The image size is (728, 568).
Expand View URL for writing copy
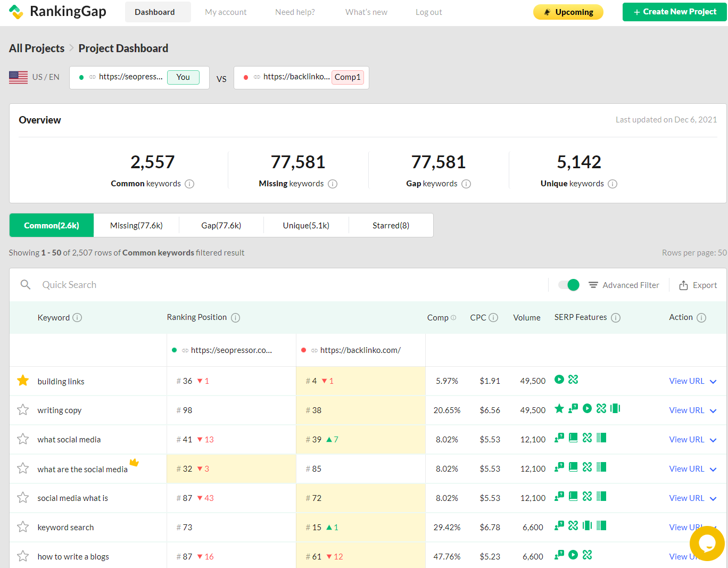(693, 410)
